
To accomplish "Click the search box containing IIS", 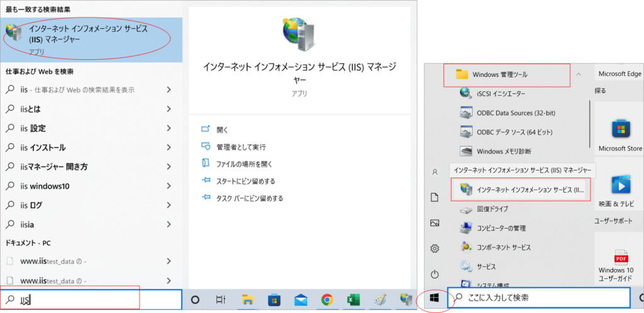I will 91,299.
